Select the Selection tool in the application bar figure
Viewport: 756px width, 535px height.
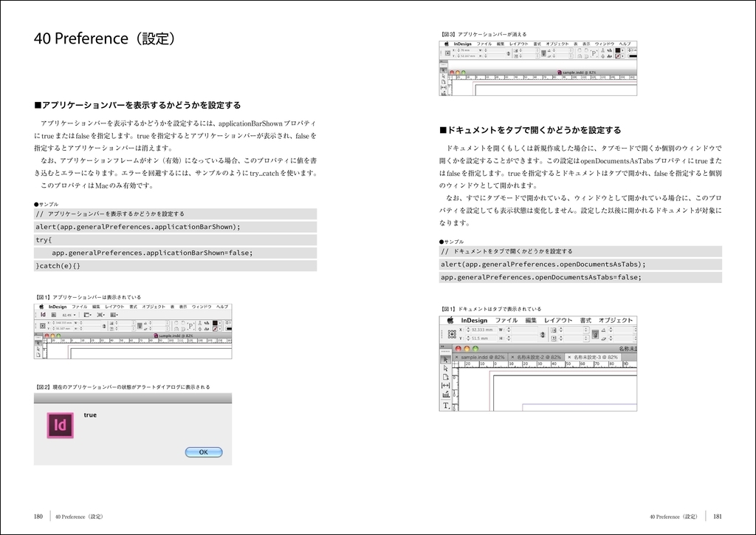point(38,343)
